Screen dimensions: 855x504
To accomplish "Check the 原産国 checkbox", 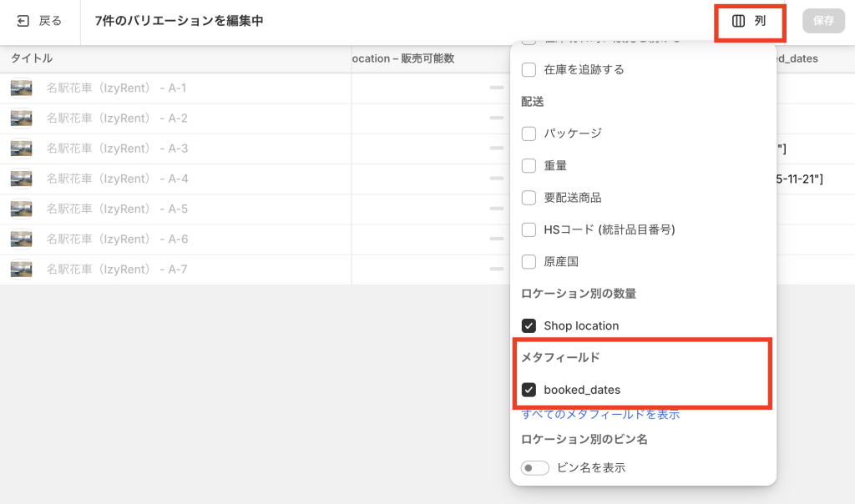I will tap(529, 262).
